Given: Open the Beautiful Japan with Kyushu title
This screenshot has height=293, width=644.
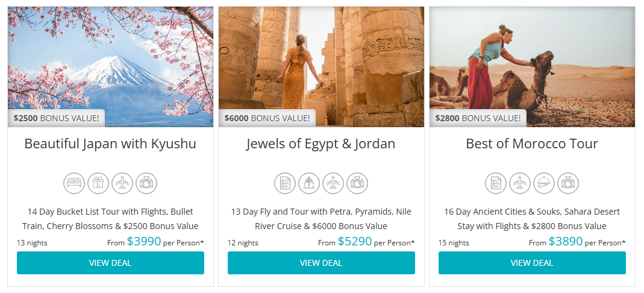Looking at the screenshot, I should (x=110, y=144).
